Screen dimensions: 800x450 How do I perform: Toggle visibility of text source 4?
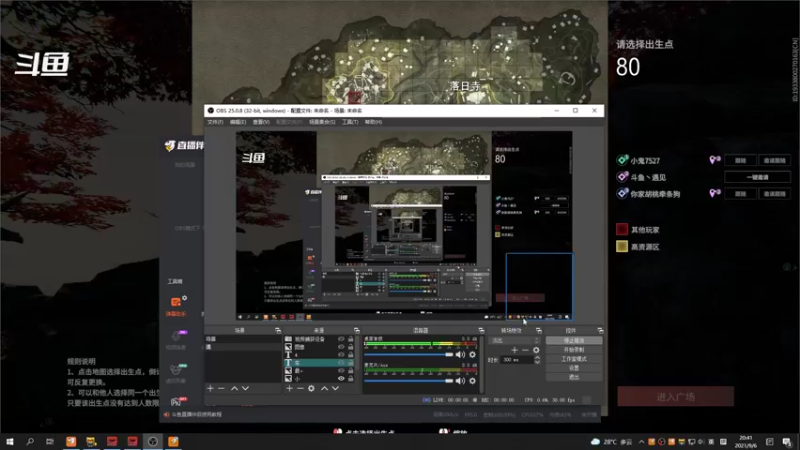point(341,355)
